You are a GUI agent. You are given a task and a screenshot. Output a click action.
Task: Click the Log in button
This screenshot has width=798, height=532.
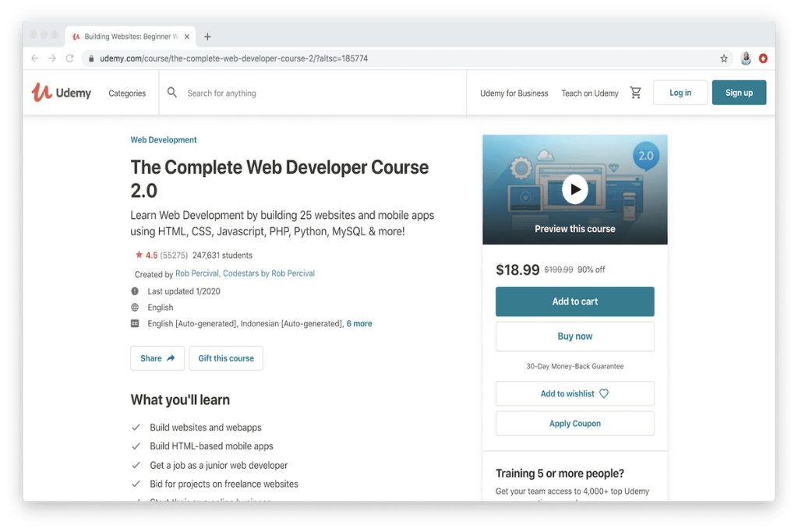point(680,93)
